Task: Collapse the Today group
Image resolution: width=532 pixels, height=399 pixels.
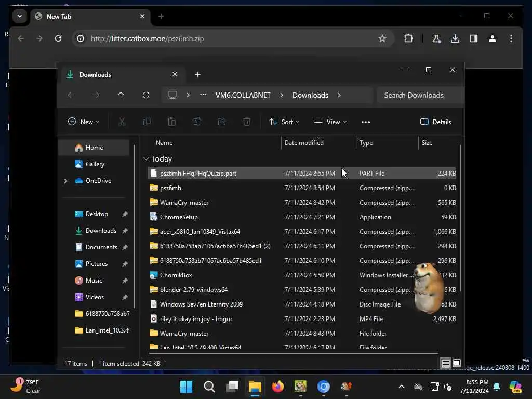Action: tap(146, 159)
